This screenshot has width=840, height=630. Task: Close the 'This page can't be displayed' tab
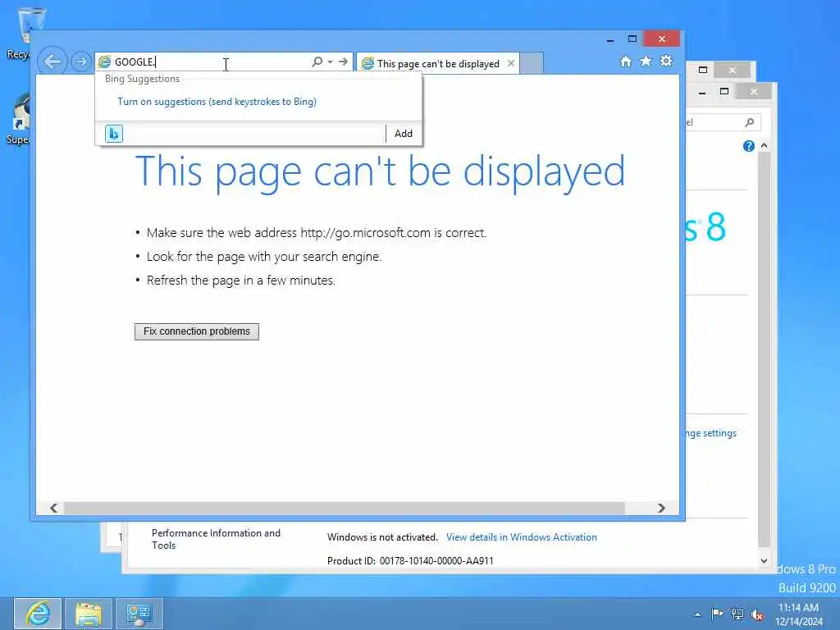[511, 63]
